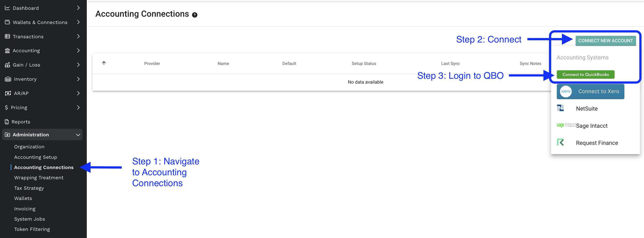Click the Transactions table icon
Viewport: 644px width, 238px height.
[7, 36]
